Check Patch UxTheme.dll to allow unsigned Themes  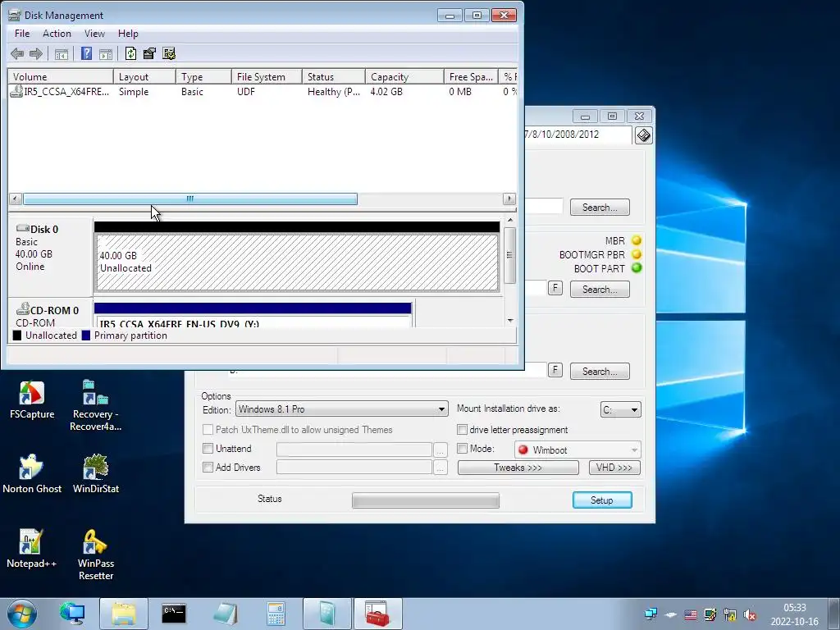click(x=208, y=430)
